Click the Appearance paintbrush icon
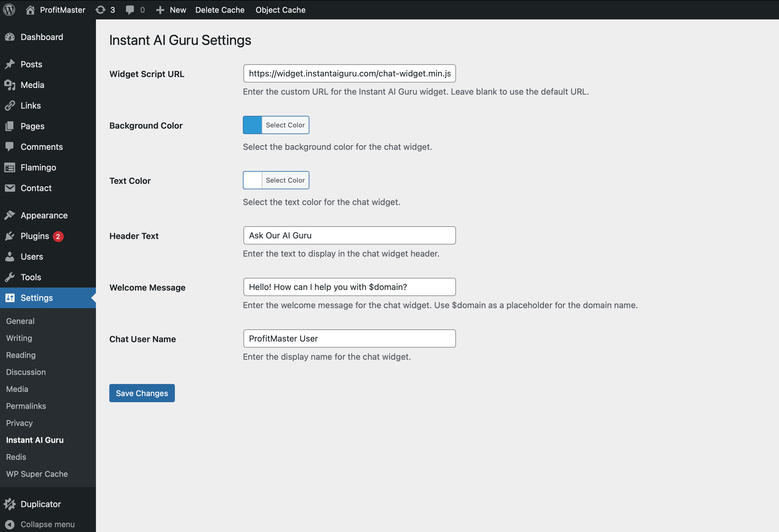 [10, 215]
